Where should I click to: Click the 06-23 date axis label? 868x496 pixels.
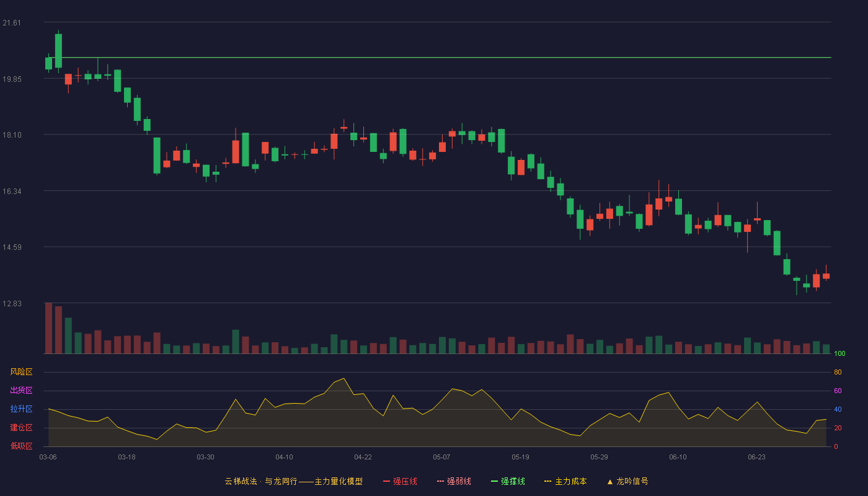pyautogui.click(x=756, y=457)
